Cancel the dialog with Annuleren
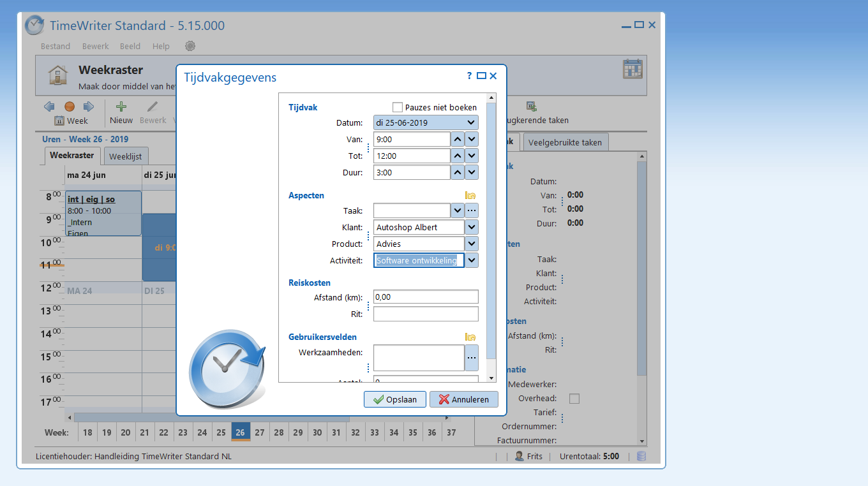Viewport: 868px width, 486px height. click(x=463, y=399)
